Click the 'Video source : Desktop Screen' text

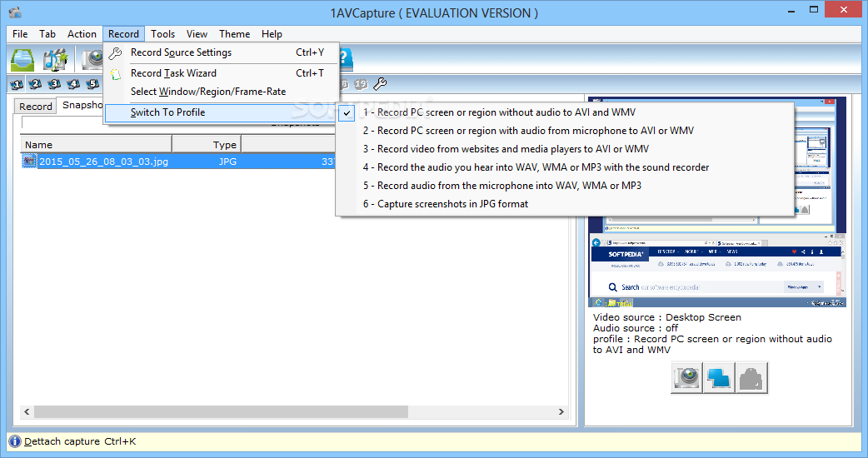click(667, 317)
